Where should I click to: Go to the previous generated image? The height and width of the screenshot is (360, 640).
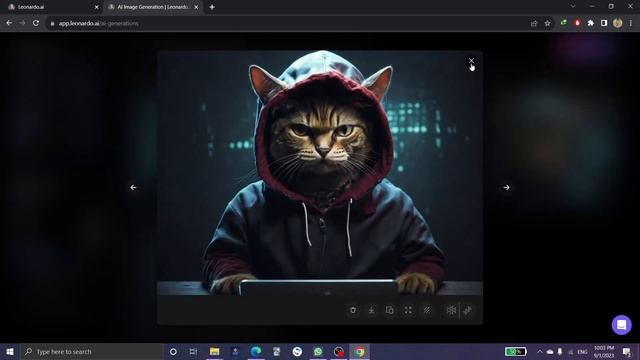pyautogui.click(x=133, y=187)
